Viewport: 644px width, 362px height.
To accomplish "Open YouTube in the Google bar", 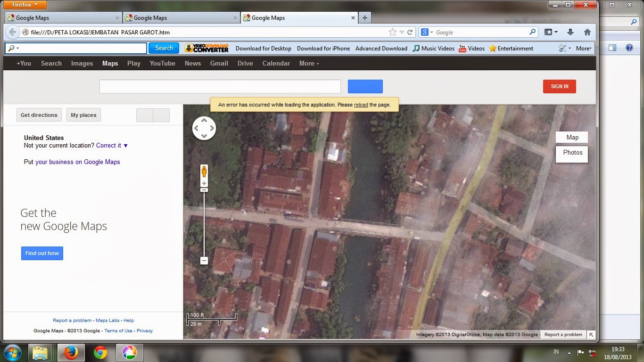I will pos(163,63).
